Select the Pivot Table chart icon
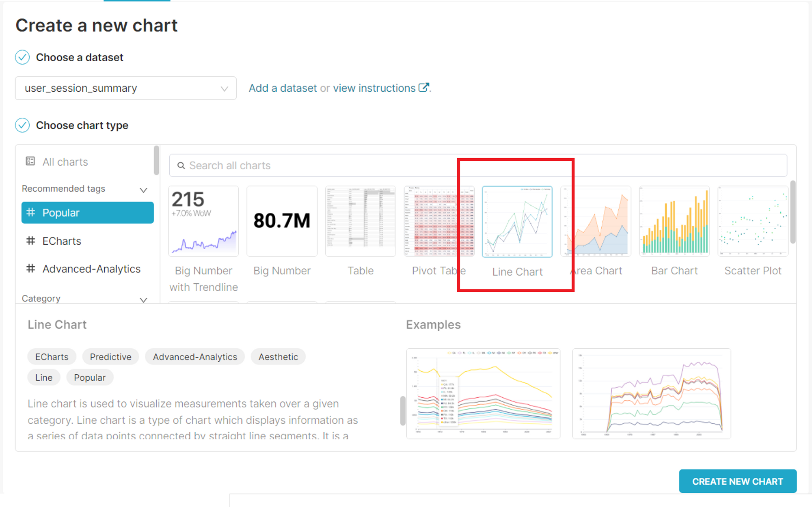Viewport: 812px width, 507px height. [438, 221]
